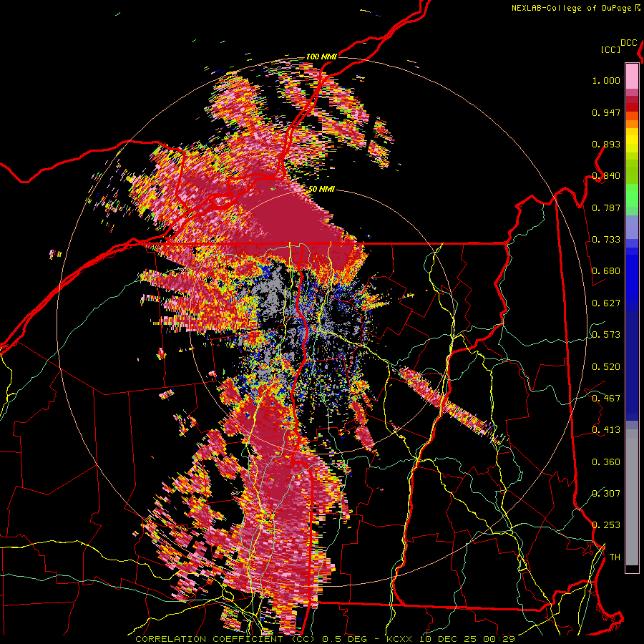Click the 0.573 legend value
644x644 pixels.
coord(606,335)
